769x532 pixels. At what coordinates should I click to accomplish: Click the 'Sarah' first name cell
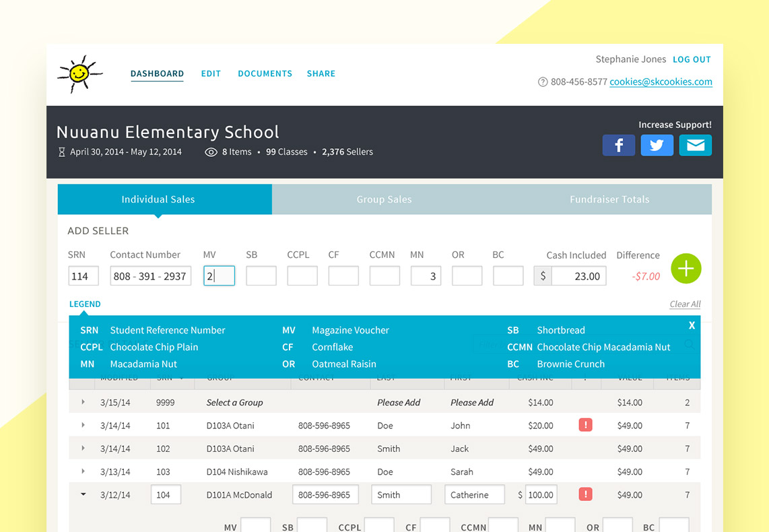pyautogui.click(x=462, y=471)
